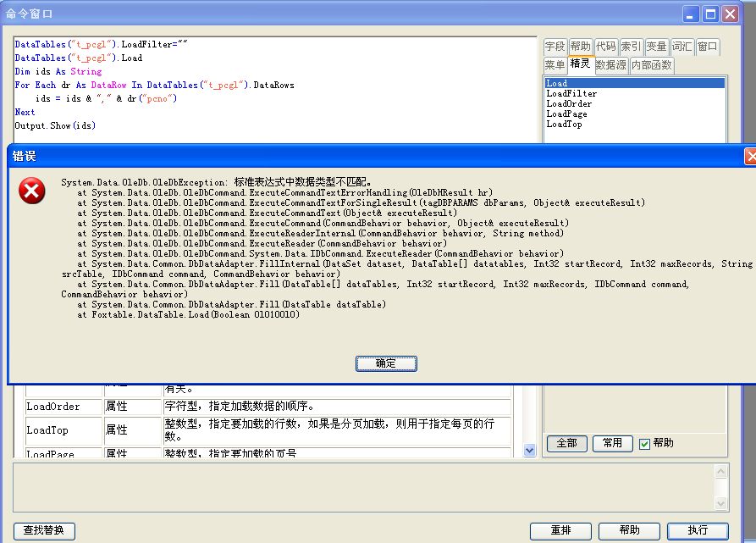Click the 全部 filter button

(x=566, y=443)
